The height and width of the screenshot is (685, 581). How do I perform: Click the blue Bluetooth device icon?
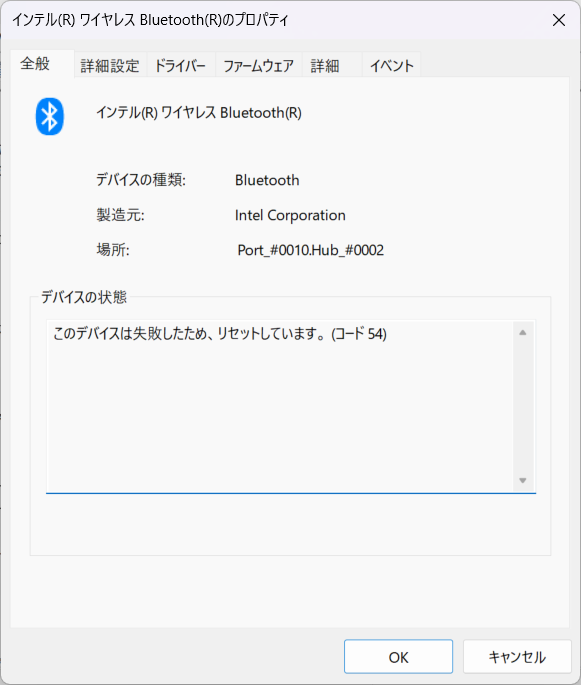[x=50, y=116]
